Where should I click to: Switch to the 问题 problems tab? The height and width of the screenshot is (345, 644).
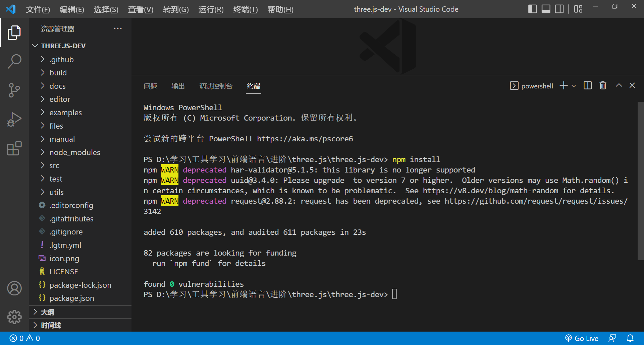click(150, 86)
